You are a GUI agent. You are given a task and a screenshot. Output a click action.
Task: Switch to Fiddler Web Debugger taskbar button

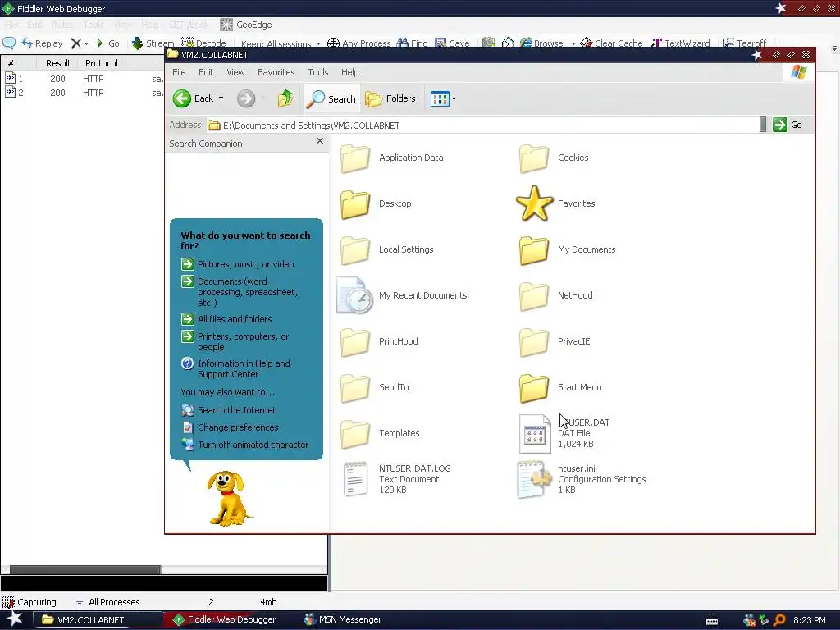point(225,620)
